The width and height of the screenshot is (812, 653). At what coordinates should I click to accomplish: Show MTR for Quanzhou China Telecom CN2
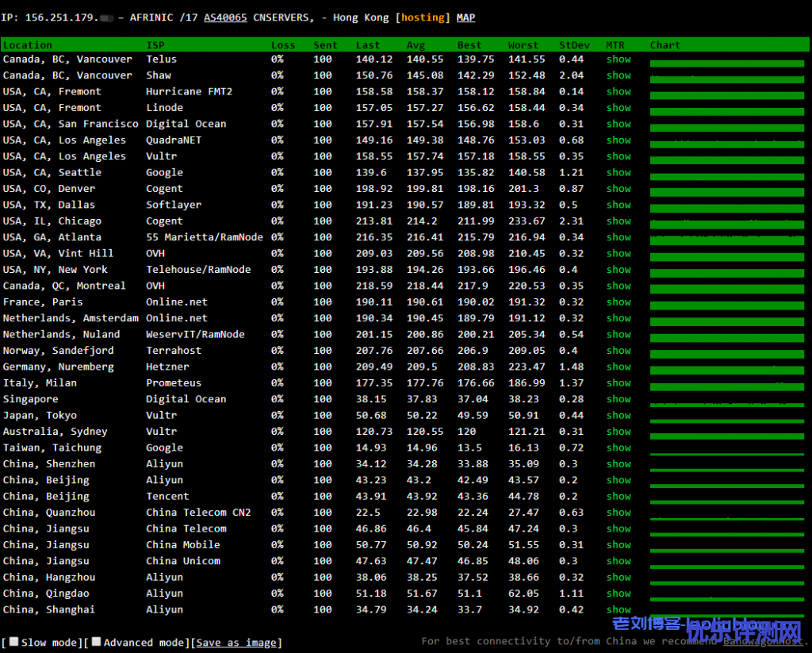coord(619,513)
